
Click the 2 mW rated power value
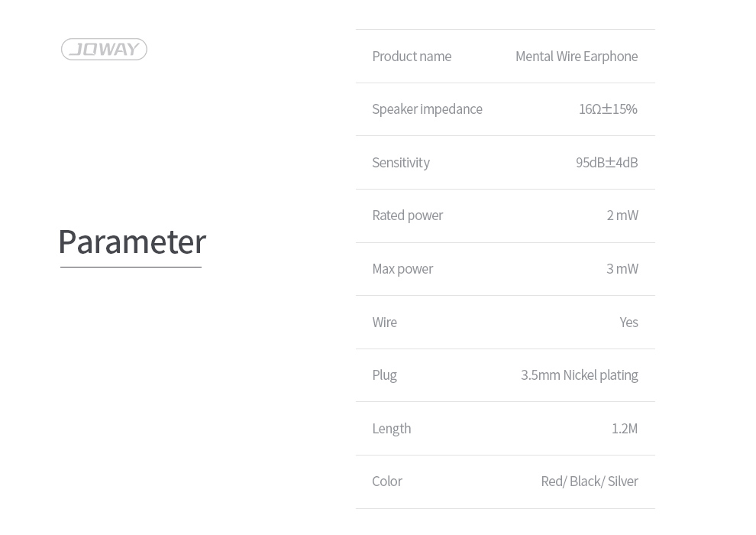(x=622, y=216)
